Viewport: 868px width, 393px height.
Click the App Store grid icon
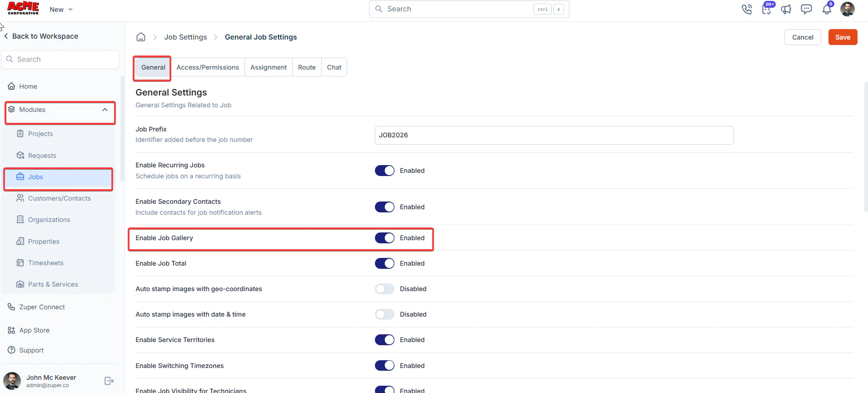(x=11, y=330)
